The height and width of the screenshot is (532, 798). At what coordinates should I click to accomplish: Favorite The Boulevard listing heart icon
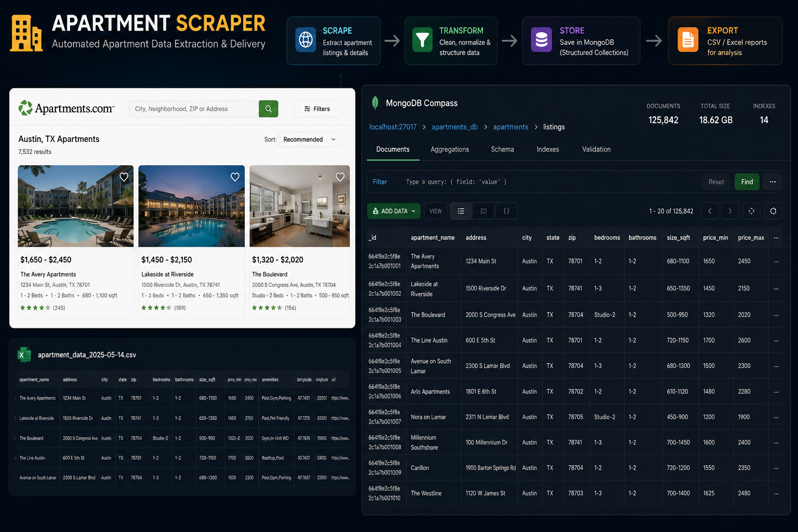[x=340, y=177]
